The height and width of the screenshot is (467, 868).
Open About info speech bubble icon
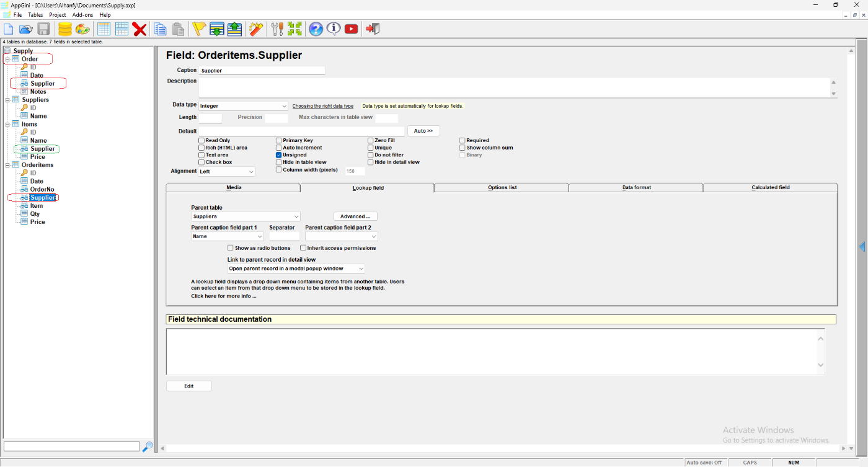(x=334, y=29)
